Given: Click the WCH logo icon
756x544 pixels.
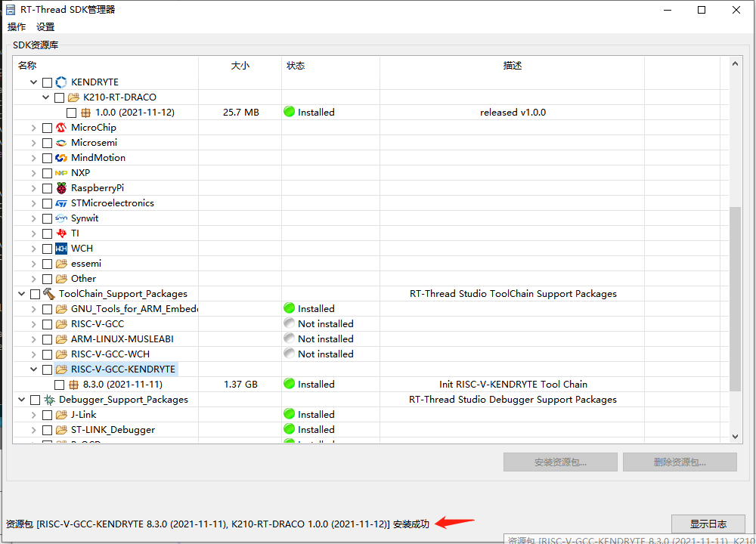Looking at the screenshot, I should (61, 249).
